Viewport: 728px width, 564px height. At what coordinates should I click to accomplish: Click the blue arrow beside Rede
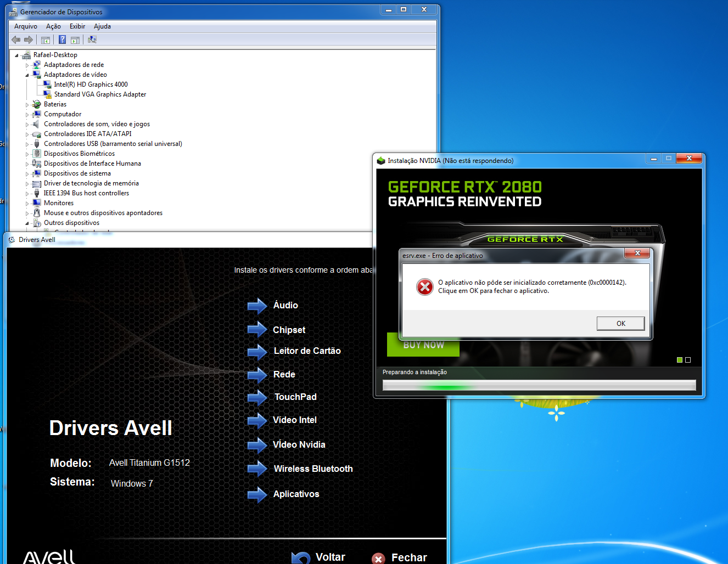(x=257, y=375)
